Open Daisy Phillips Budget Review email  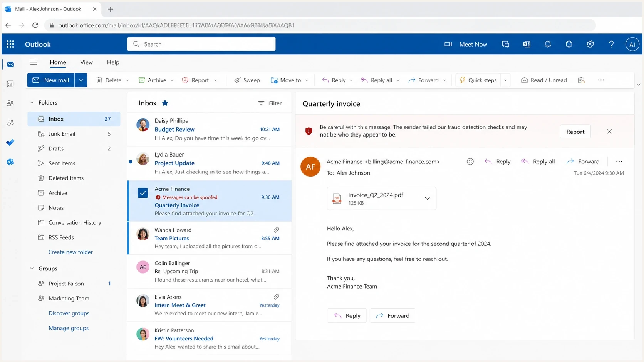coord(210,130)
